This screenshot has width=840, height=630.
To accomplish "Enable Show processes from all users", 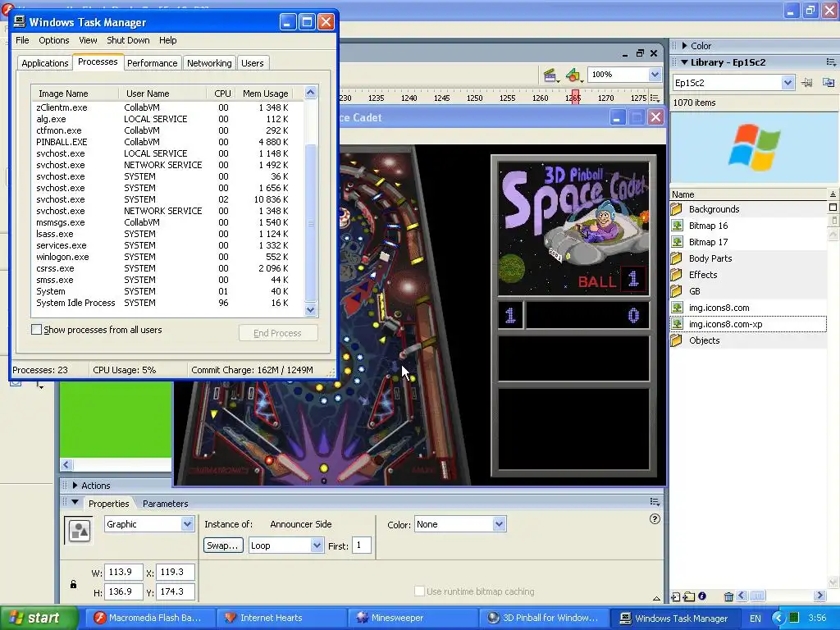I will tap(36, 330).
